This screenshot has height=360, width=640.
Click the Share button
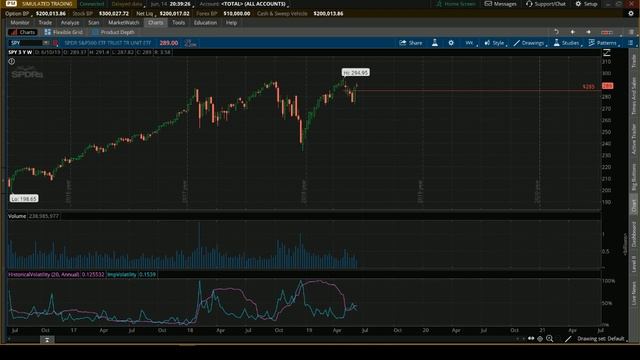click(411, 43)
